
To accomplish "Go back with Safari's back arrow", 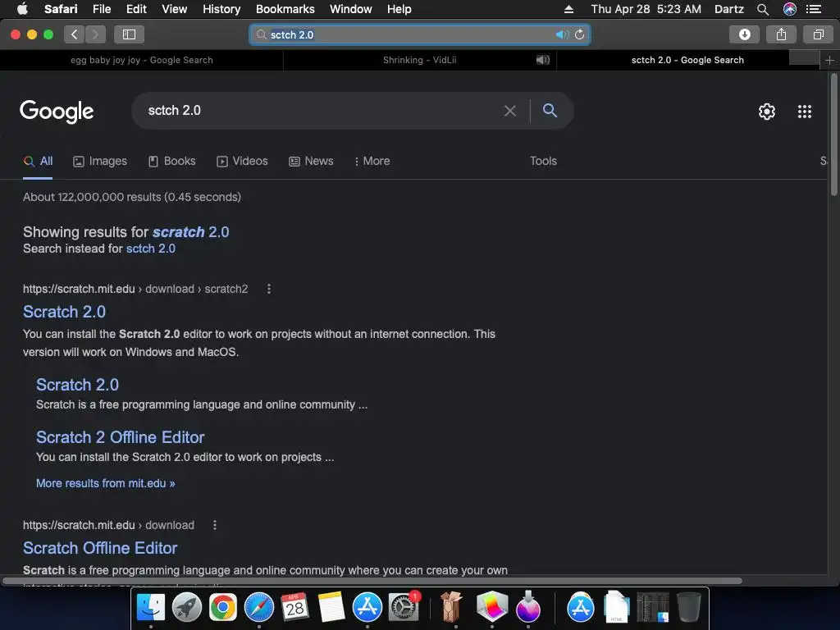I will click(75, 34).
